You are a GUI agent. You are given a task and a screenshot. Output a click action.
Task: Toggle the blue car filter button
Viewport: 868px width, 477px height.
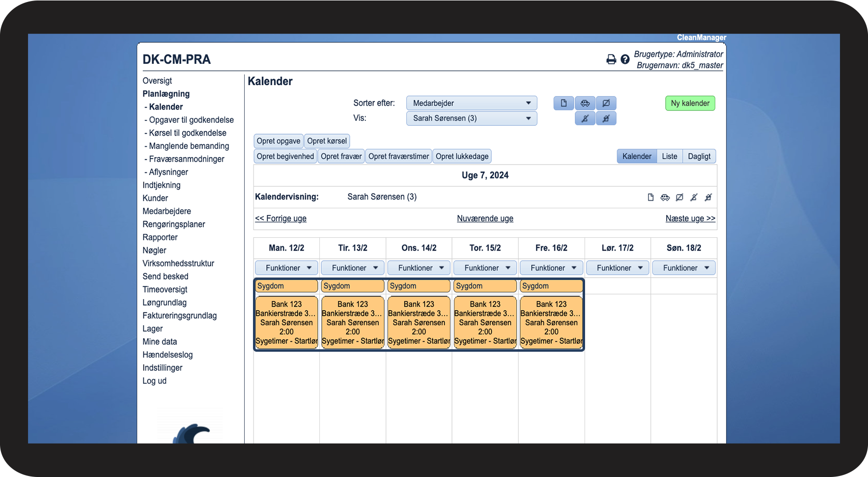click(x=585, y=103)
